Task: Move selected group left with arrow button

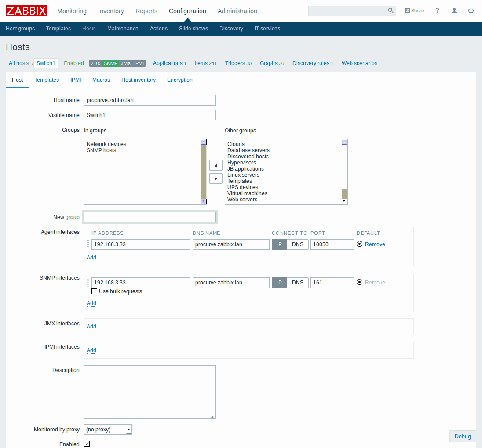Action: 215,165
